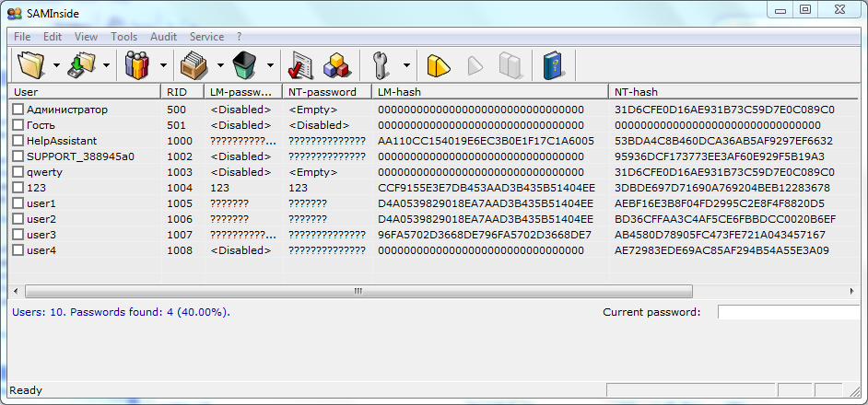The image size is (868, 405).
Task: Click LM-hash AA110CC154019E6EC3B0E1F17C1A6005
Action: 486,141
